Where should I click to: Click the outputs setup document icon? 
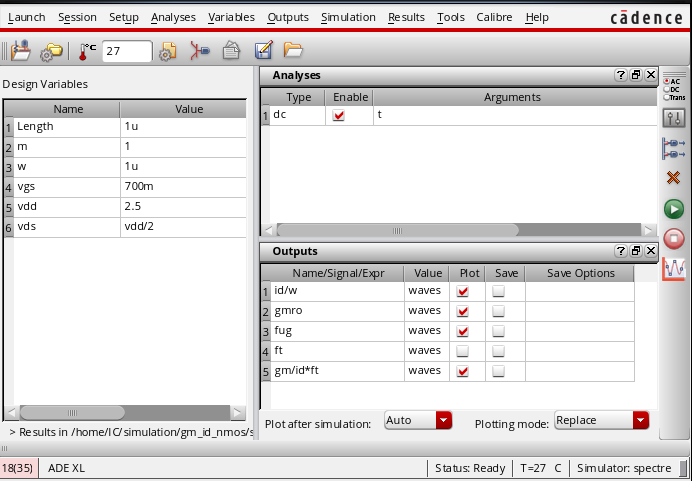pos(231,51)
